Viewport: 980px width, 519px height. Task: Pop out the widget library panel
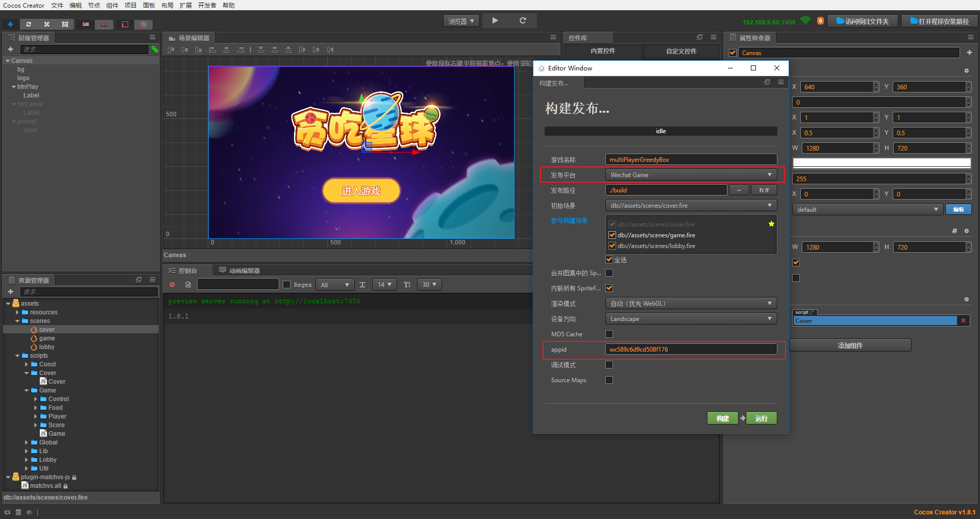pos(700,37)
